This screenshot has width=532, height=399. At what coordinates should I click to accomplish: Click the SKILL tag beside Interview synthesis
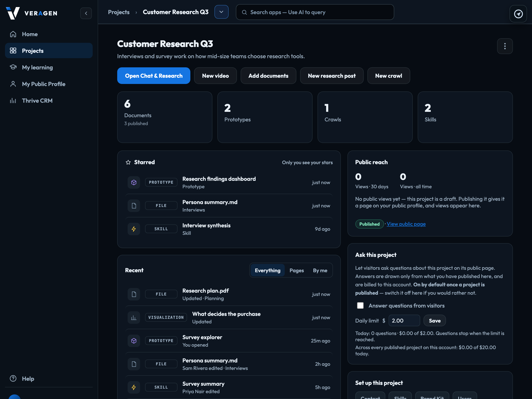click(x=161, y=229)
